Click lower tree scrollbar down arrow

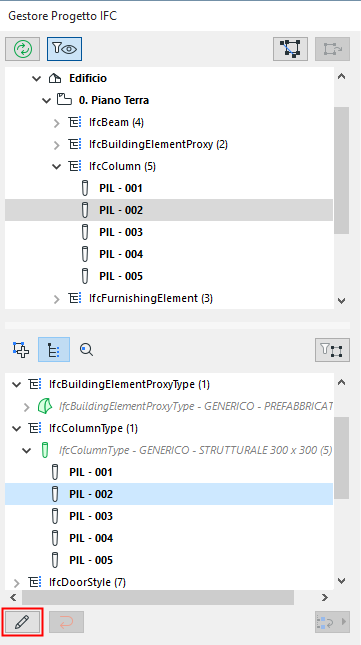tap(342, 581)
